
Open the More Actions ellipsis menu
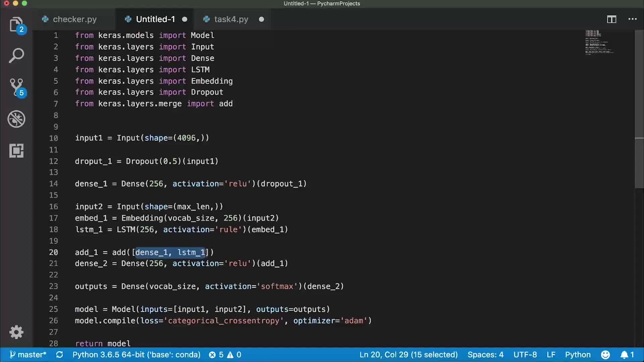click(x=632, y=19)
